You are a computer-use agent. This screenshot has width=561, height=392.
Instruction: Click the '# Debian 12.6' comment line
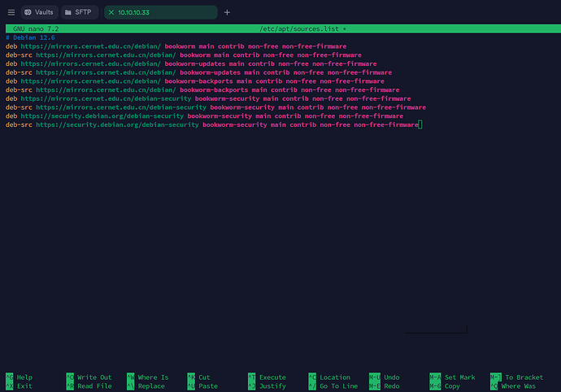(x=30, y=37)
